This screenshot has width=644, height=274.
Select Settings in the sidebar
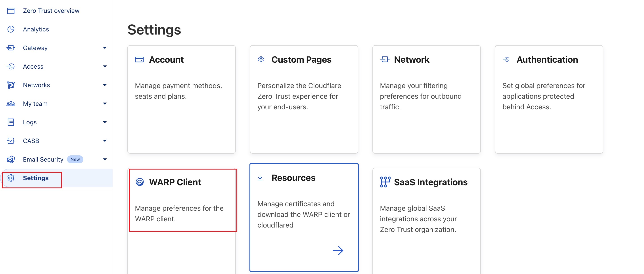tap(36, 178)
